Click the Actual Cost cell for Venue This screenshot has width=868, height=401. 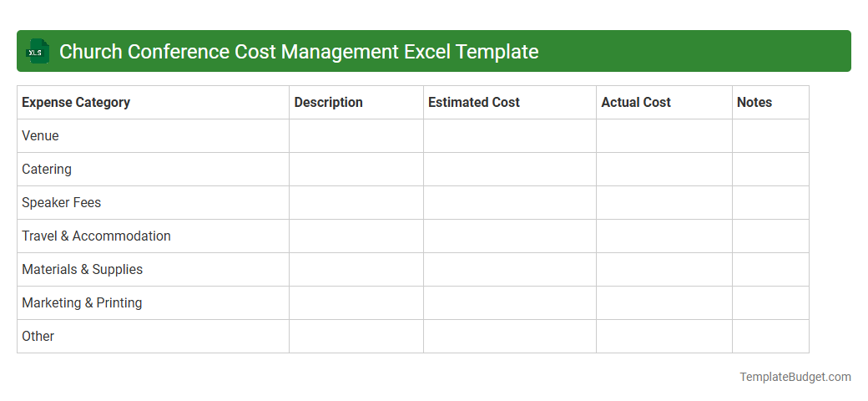[664, 136]
